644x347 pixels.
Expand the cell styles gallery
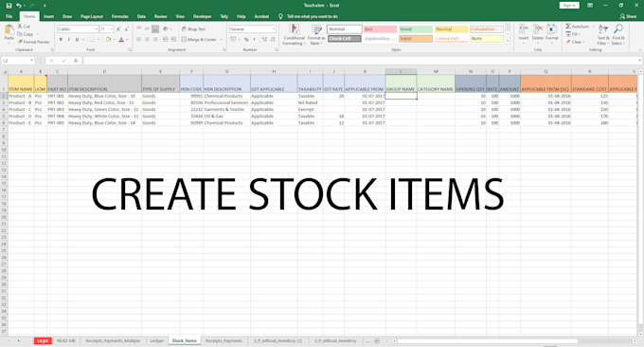[x=508, y=41]
